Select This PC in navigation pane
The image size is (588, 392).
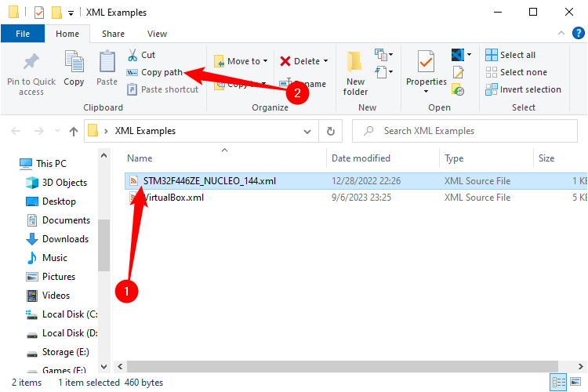click(x=43, y=164)
